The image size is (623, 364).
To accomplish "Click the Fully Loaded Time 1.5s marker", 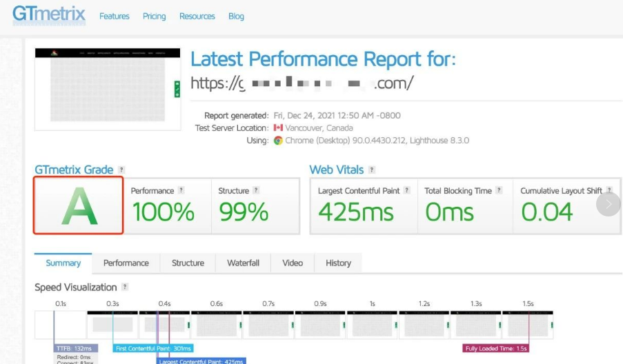I will (x=496, y=349).
